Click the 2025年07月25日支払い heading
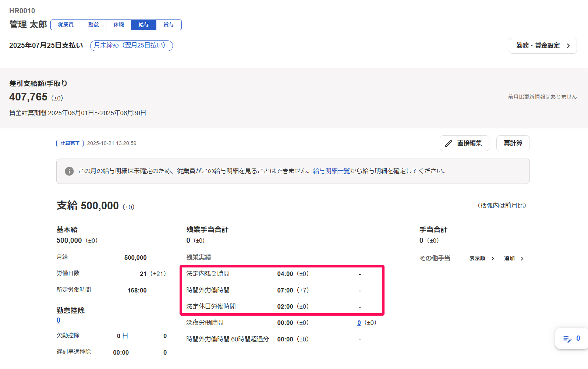The height and width of the screenshot is (369, 588). [x=46, y=45]
